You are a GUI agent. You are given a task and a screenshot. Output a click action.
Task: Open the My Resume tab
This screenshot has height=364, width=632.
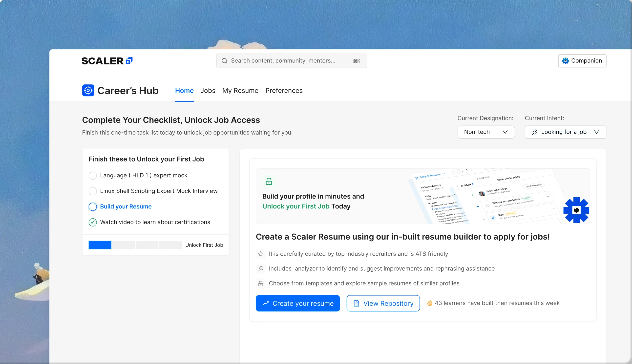click(240, 90)
